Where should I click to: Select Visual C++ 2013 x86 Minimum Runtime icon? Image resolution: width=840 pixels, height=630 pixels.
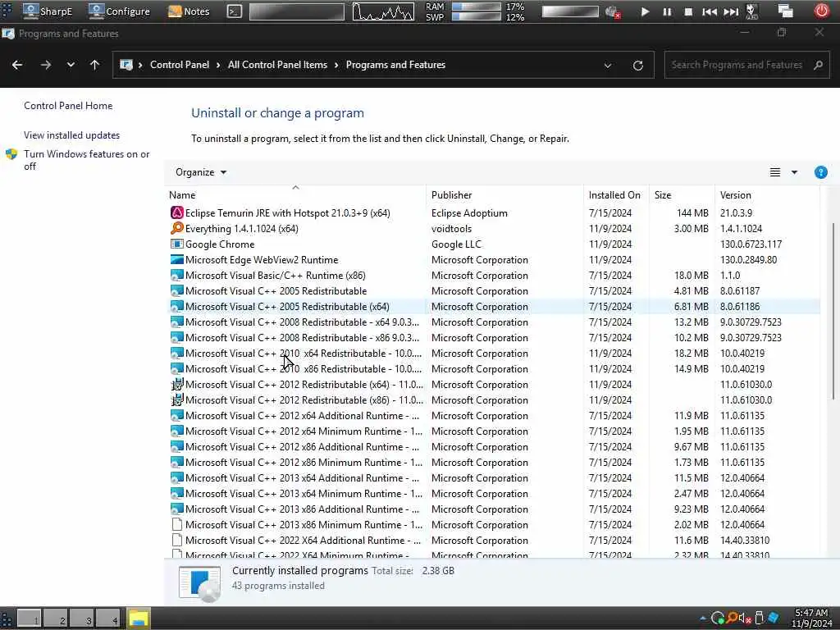click(x=177, y=524)
